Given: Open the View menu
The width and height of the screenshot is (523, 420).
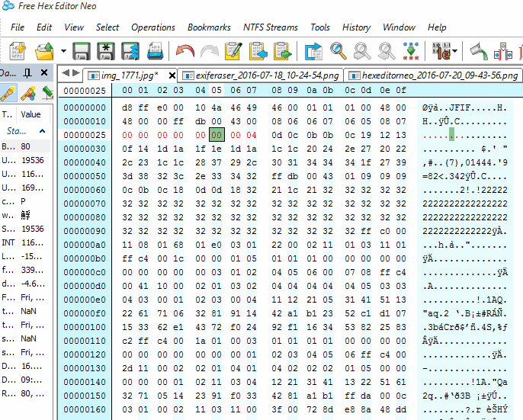Looking at the screenshot, I should point(74,27).
